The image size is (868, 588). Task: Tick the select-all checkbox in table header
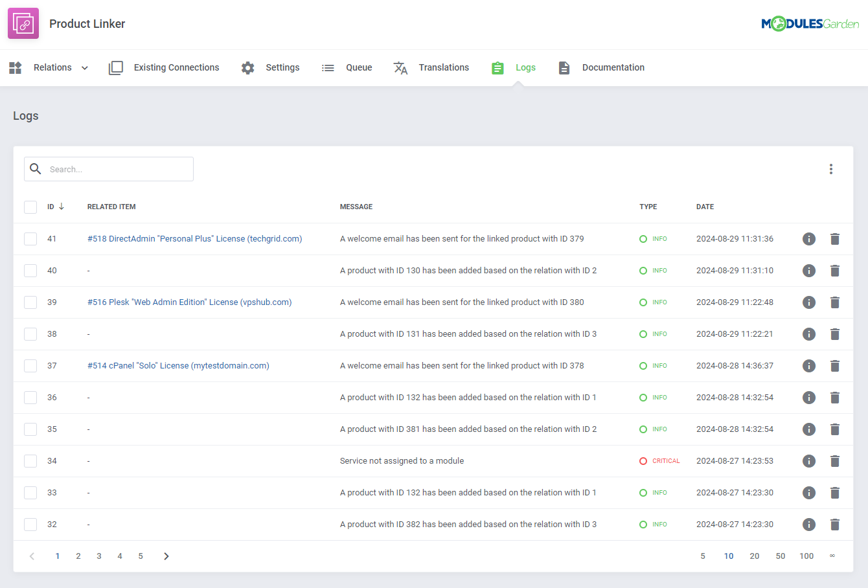tap(30, 207)
